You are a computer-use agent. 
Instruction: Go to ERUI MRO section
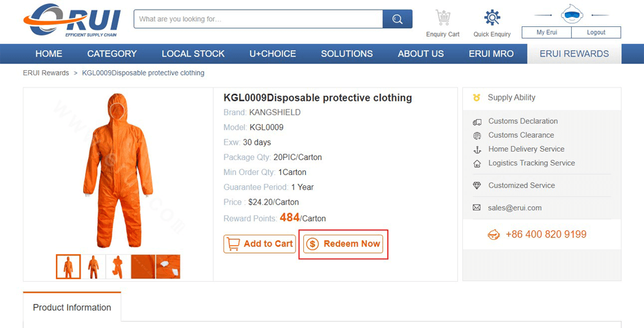(491, 54)
